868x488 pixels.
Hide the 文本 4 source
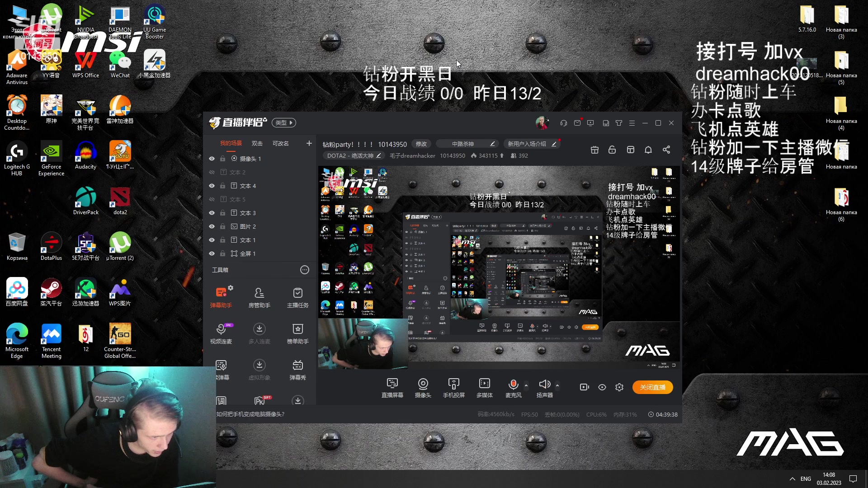tap(212, 186)
